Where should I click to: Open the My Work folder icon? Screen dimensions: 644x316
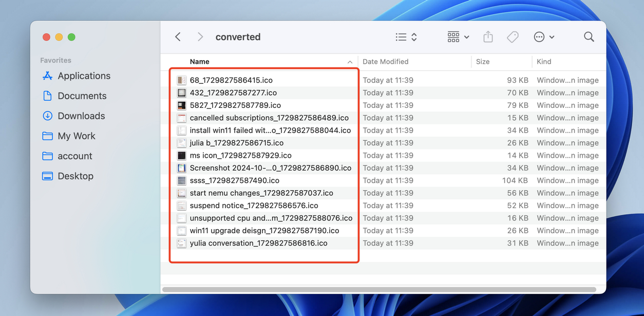(47, 136)
